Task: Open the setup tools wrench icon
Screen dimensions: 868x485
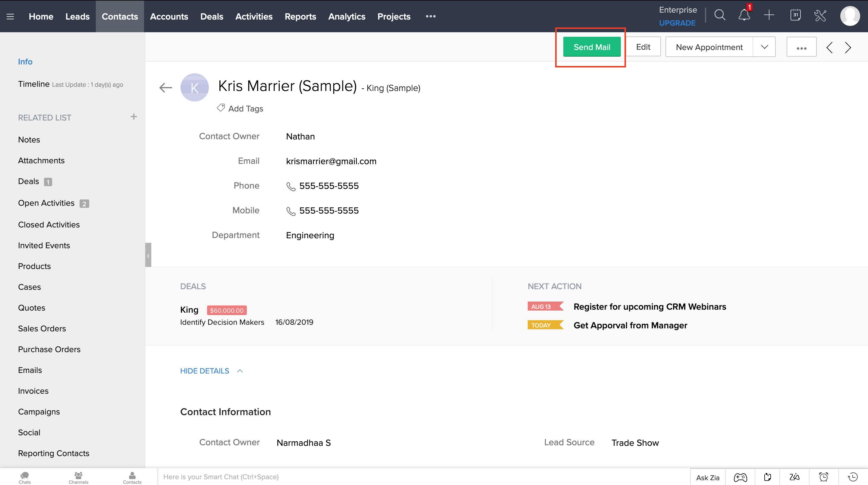Action: (820, 15)
